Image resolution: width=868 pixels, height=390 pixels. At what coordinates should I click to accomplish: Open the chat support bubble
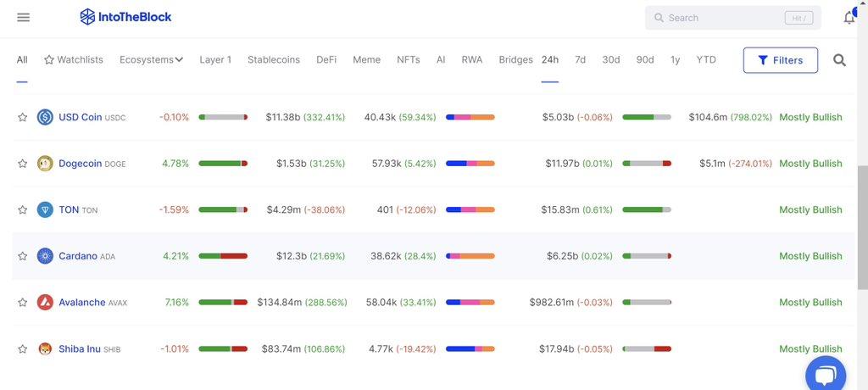(x=826, y=376)
